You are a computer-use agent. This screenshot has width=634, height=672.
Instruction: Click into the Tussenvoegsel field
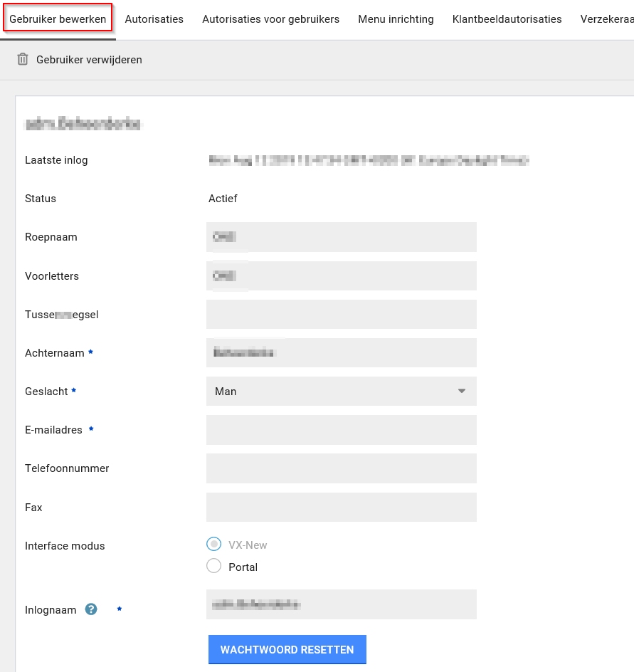[341, 314]
